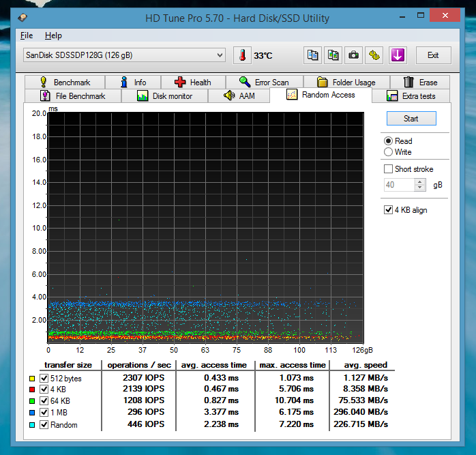
Task: Open options via the yellow gears icon
Action: (x=374, y=55)
